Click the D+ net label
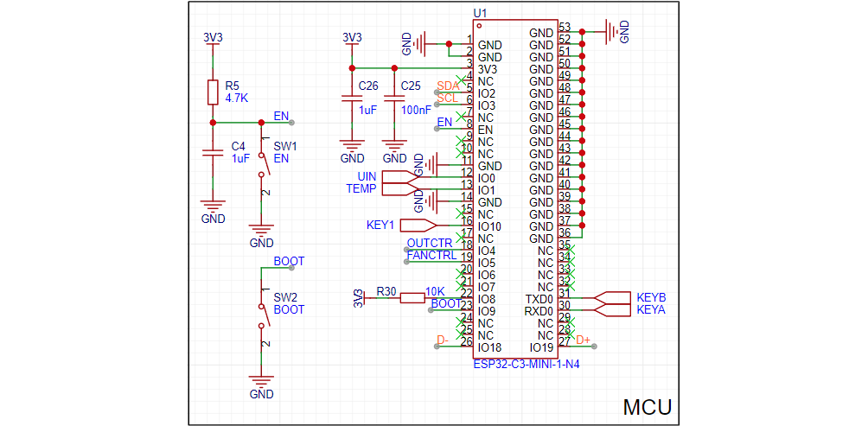868x426 pixels. click(583, 340)
